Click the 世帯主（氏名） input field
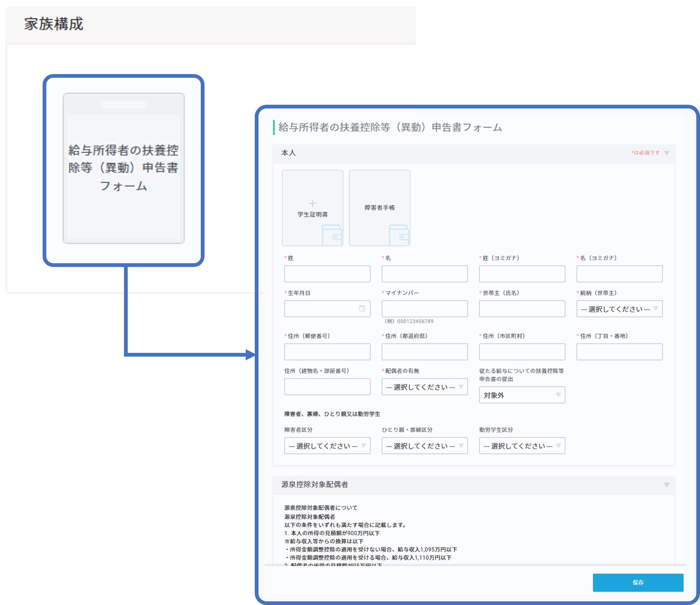The width and height of the screenshot is (700, 605). click(x=522, y=309)
